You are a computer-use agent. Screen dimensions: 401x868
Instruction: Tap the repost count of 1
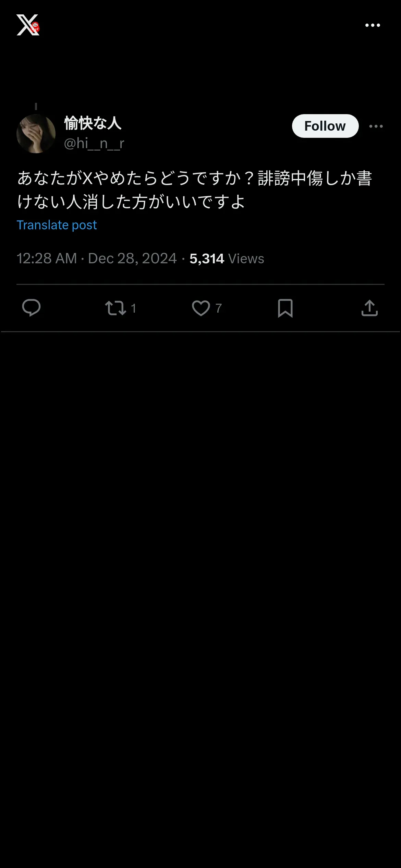[133, 308]
